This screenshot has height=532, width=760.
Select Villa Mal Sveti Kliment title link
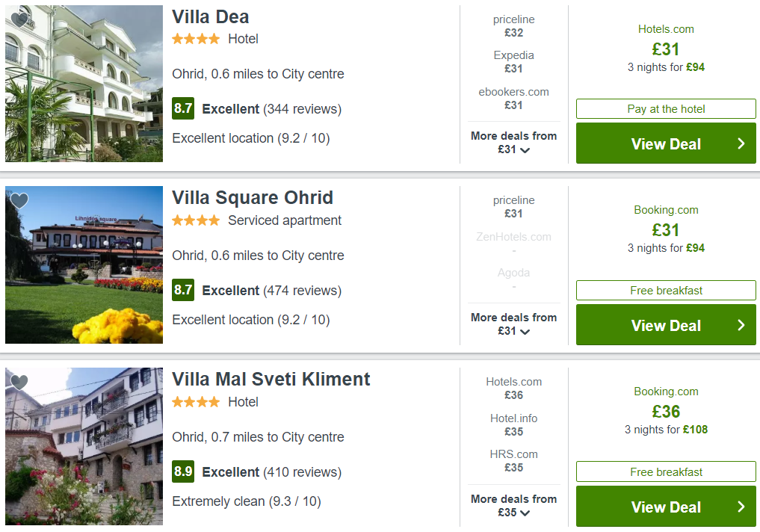tap(271, 379)
